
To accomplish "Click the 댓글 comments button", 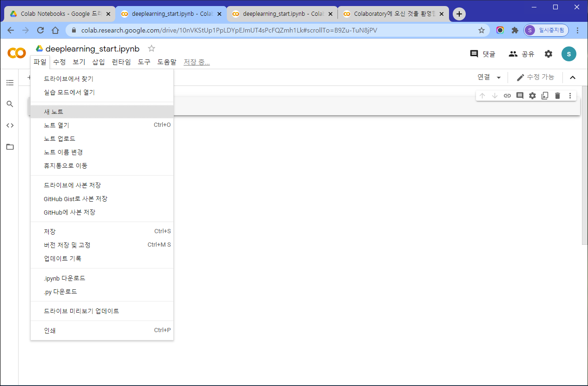I will click(483, 54).
